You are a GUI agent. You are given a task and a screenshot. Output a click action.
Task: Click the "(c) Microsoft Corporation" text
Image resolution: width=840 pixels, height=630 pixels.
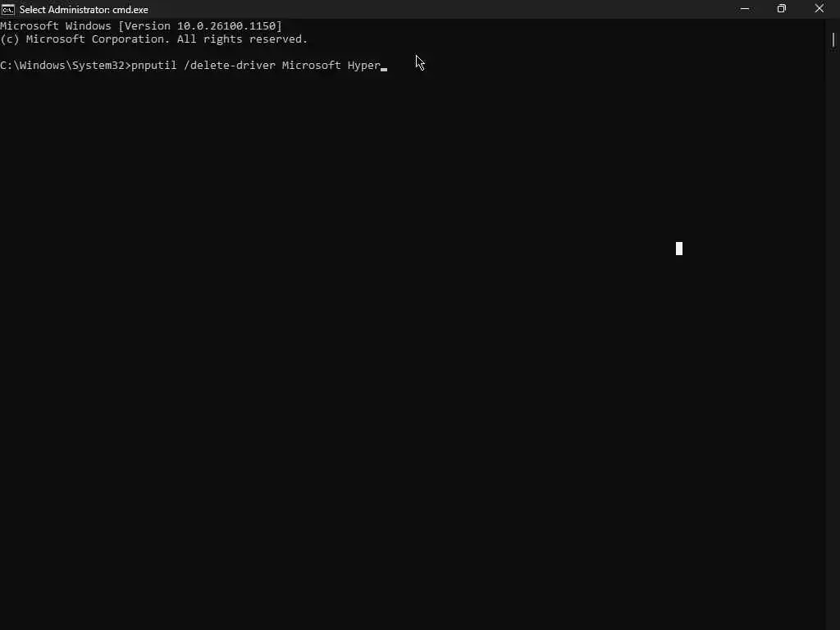click(85, 39)
